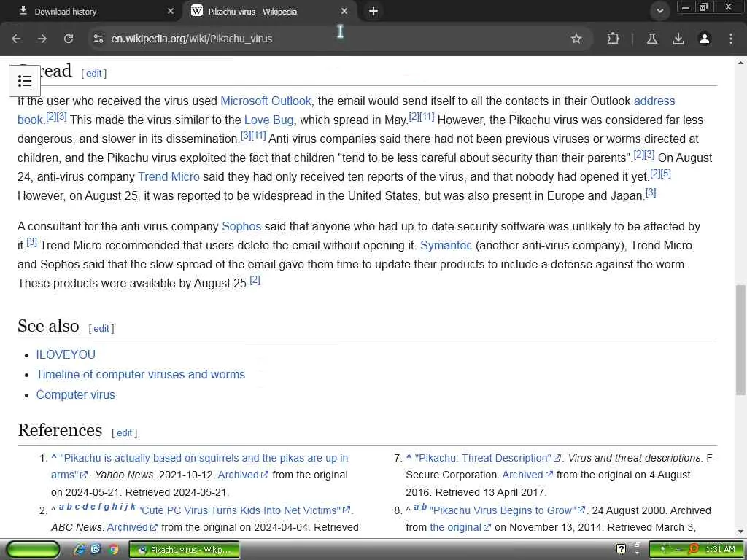Jump up via caret of reference 1
Image resolution: width=747 pixels, height=560 pixels.
point(54,458)
